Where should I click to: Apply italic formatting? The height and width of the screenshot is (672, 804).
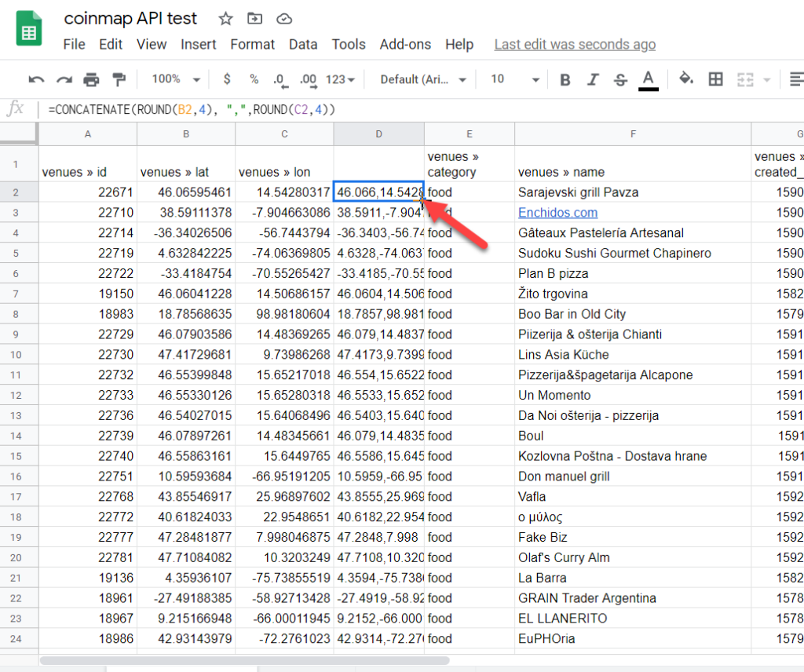(x=594, y=79)
